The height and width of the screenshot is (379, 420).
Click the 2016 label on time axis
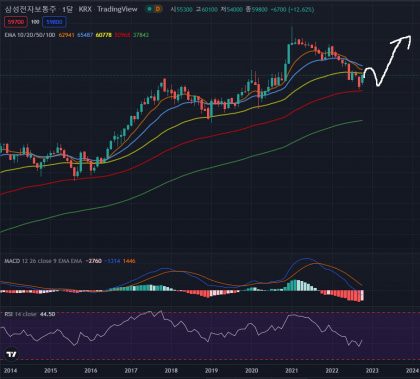click(x=91, y=371)
